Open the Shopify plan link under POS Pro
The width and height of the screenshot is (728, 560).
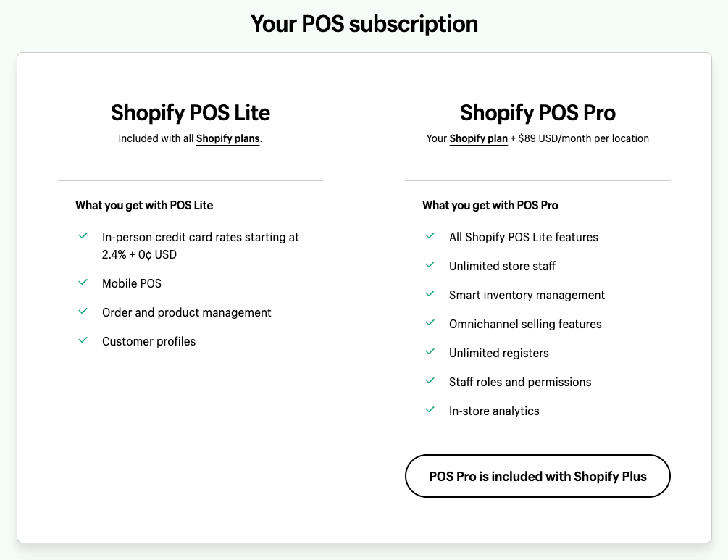478,138
